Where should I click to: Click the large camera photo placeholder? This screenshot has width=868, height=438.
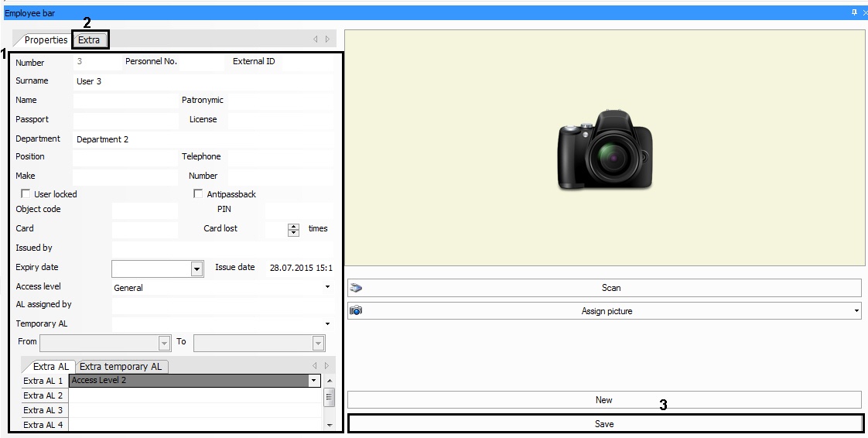605,150
